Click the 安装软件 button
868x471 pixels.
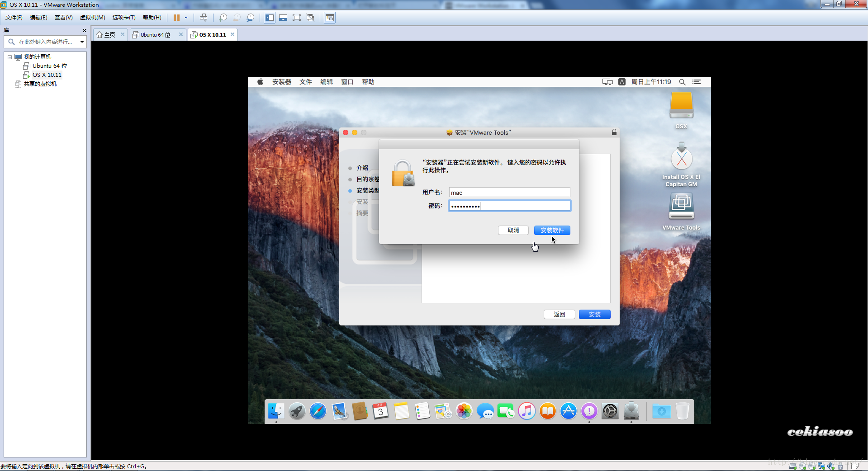pos(552,231)
